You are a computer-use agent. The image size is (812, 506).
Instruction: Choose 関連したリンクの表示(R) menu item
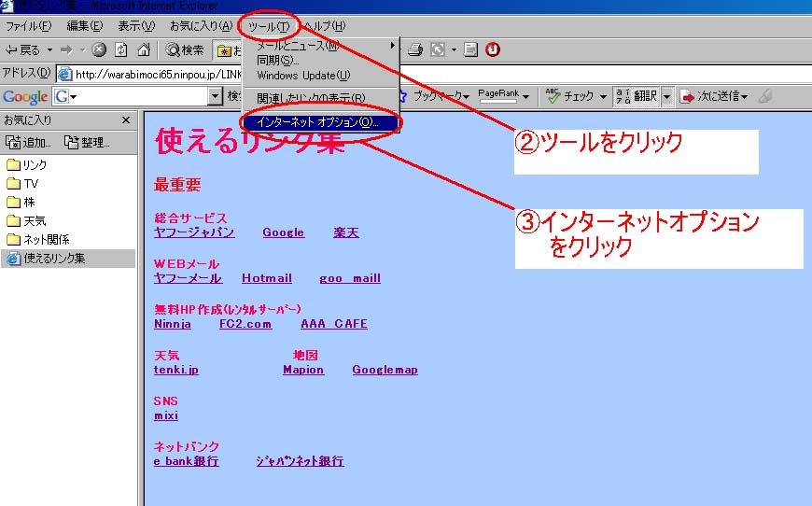tap(320, 98)
